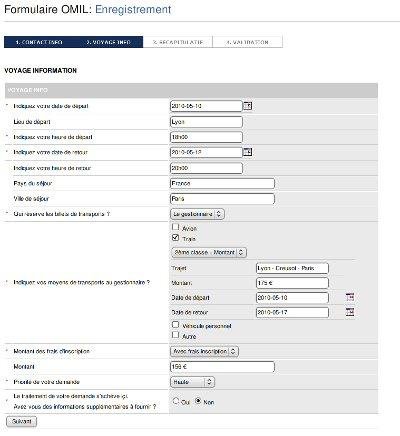Viewport: 400px width, 436px height.
Task: Click the train Montant field showing 175 €
Action: click(x=292, y=283)
